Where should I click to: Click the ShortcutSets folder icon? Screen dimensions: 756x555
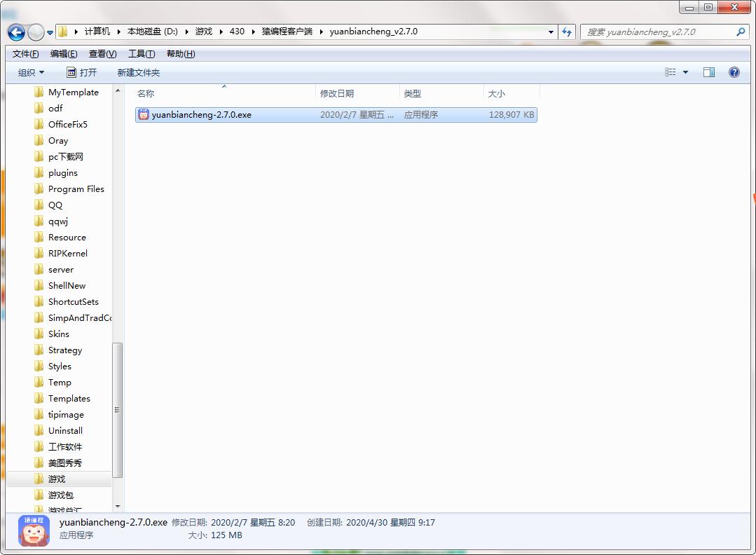pos(39,302)
